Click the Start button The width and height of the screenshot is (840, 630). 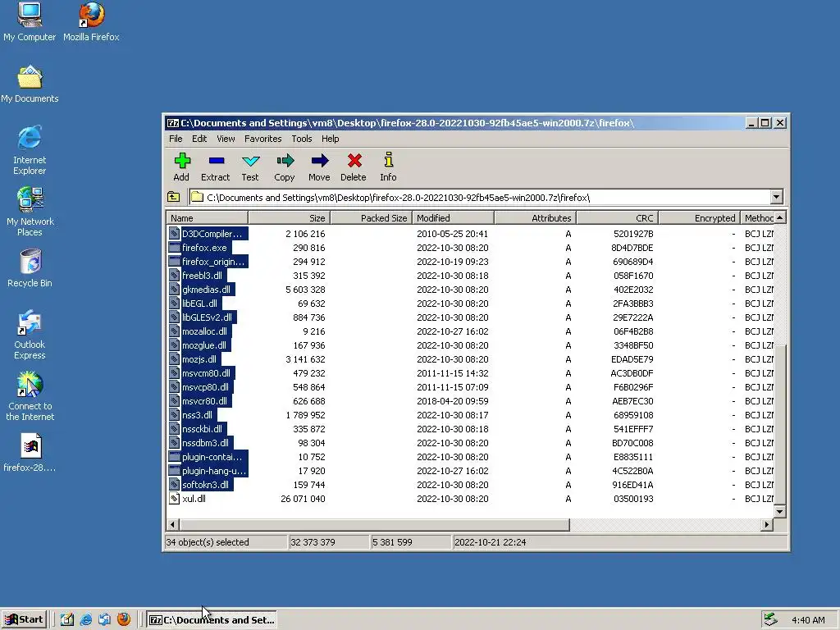click(24, 619)
